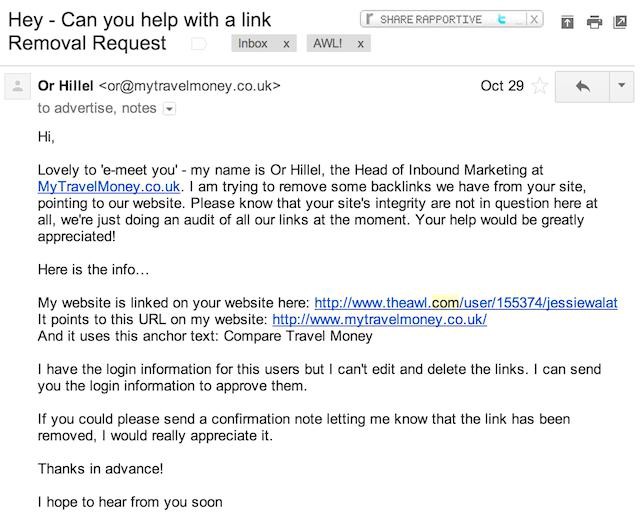Open the more reply options dropdown
This screenshot has width=640, height=518.
pyautogui.click(x=622, y=86)
